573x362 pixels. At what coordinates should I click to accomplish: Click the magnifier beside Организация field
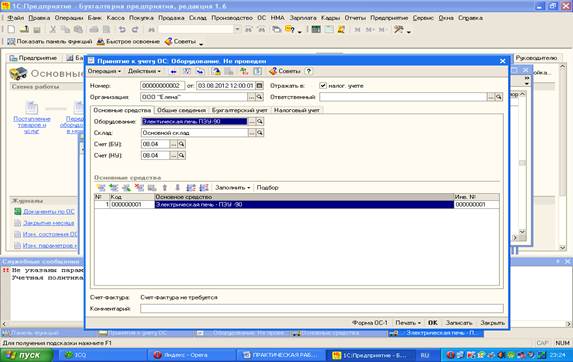[259, 97]
